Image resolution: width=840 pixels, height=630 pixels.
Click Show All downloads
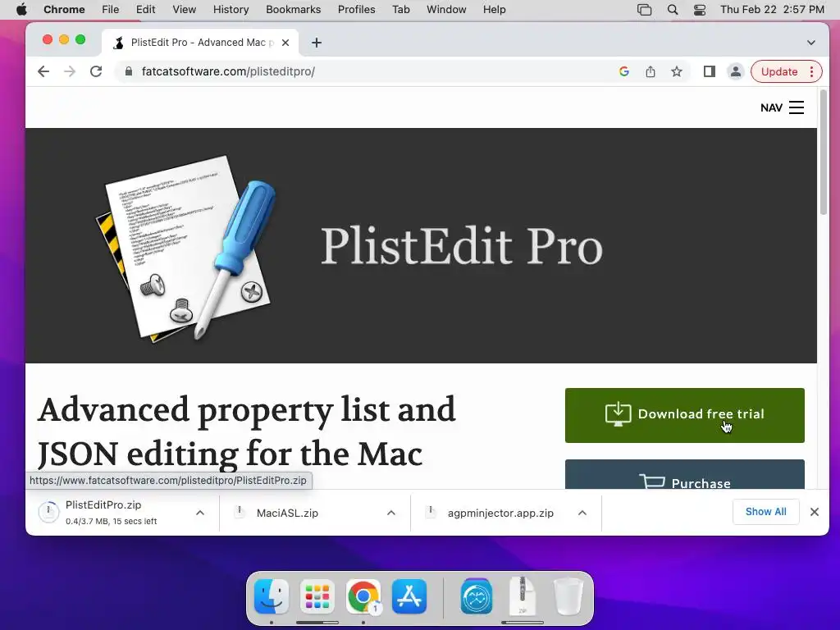[766, 512]
